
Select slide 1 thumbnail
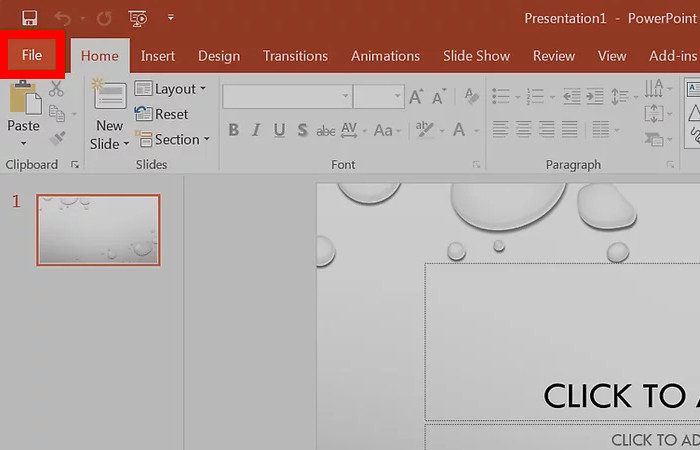tap(98, 230)
